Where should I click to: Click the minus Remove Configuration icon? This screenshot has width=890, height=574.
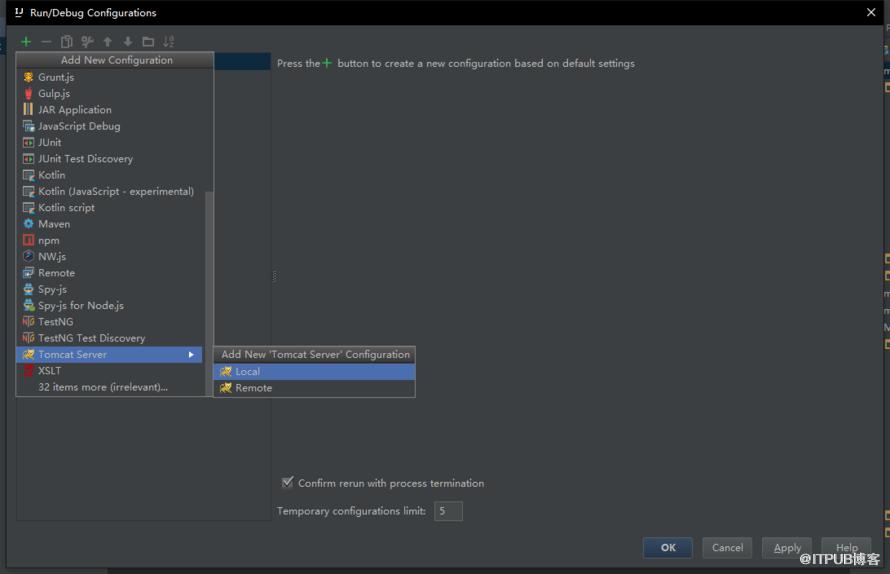pos(47,41)
